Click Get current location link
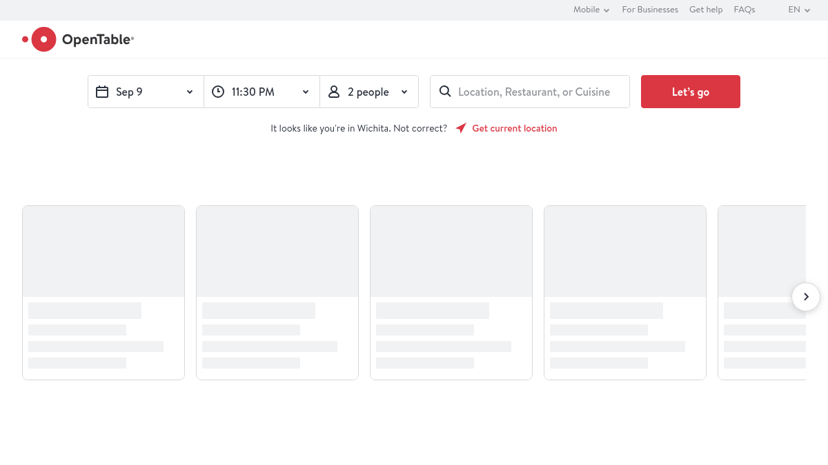Screen dimensions: 828x465 [x=514, y=128]
